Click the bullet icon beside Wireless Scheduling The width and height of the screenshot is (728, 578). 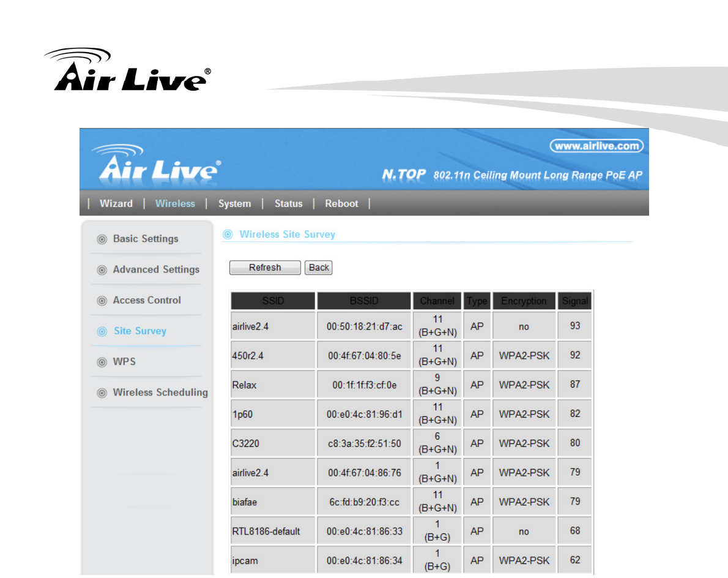coord(102,392)
